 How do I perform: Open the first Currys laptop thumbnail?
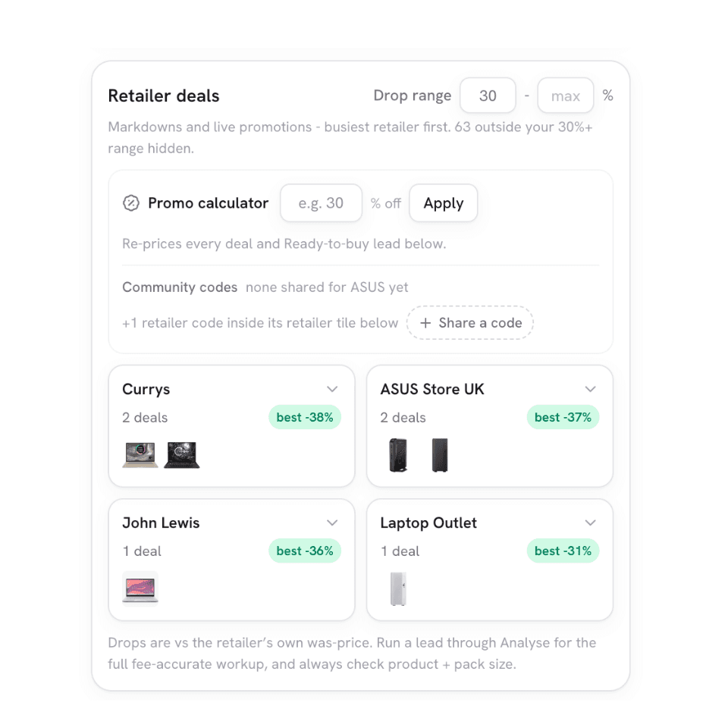[140, 454]
